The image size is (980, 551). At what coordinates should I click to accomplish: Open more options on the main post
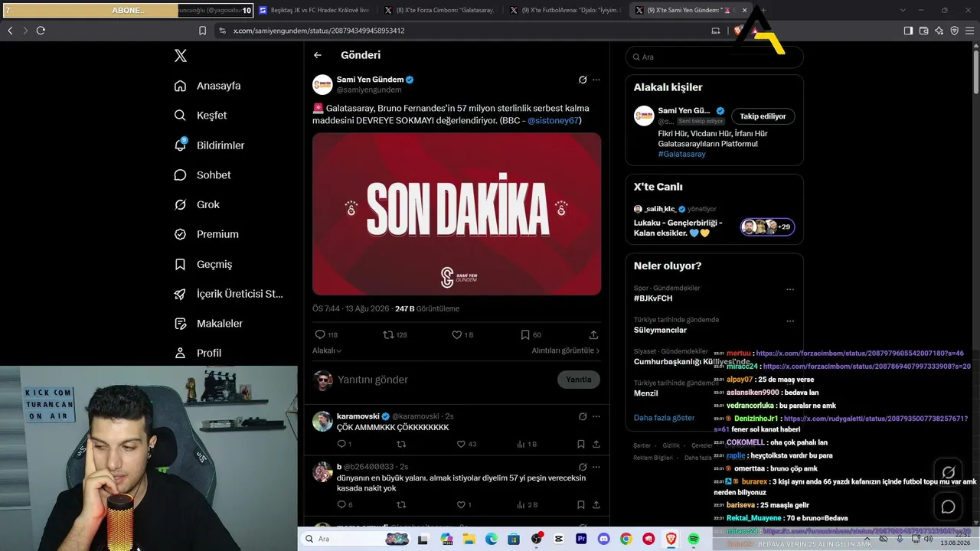(x=596, y=80)
